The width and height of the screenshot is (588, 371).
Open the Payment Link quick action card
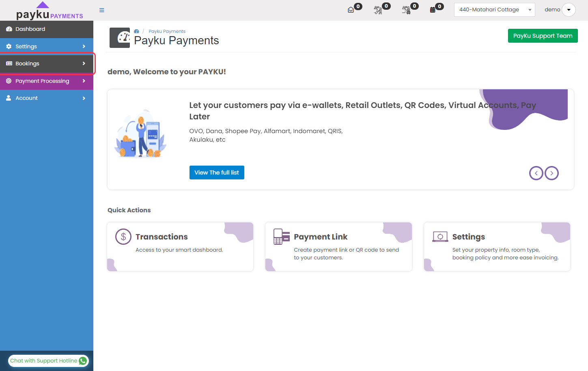(x=338, y=247)
